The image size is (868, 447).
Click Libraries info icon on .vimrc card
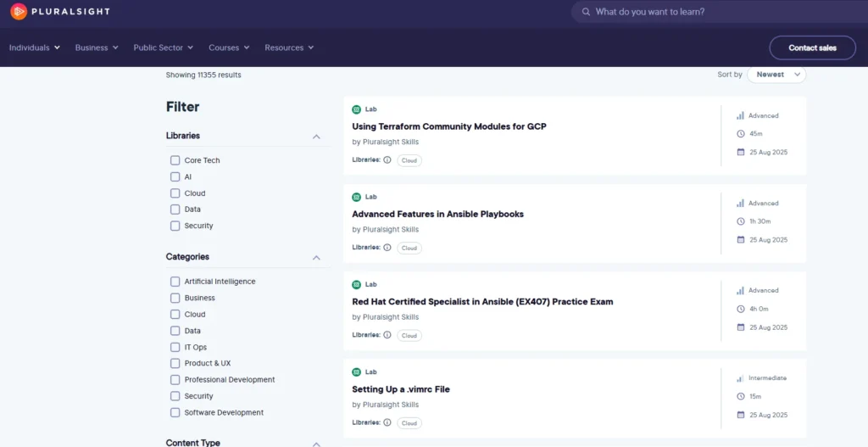(x=387, y=422)
